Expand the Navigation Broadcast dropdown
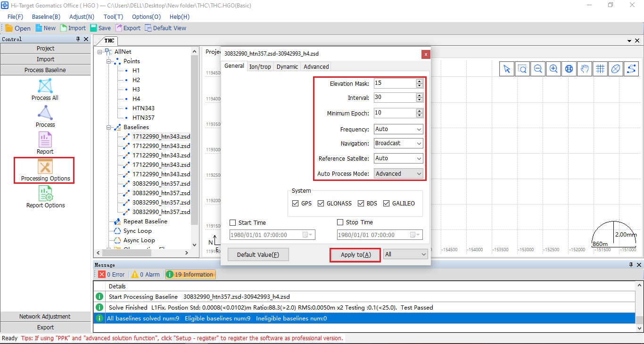644x344 pixels. pyautogui.click(x=398, y=143)
